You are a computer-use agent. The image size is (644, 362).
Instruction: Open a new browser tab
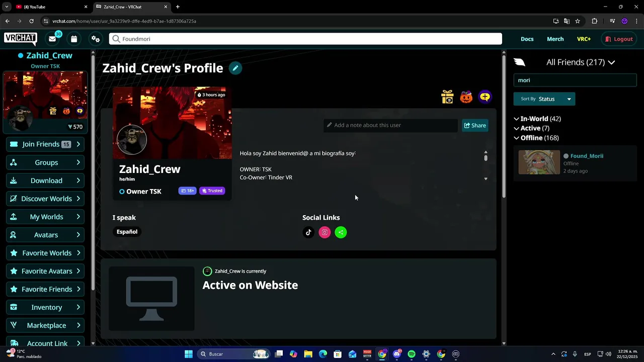tap(178, 7)
